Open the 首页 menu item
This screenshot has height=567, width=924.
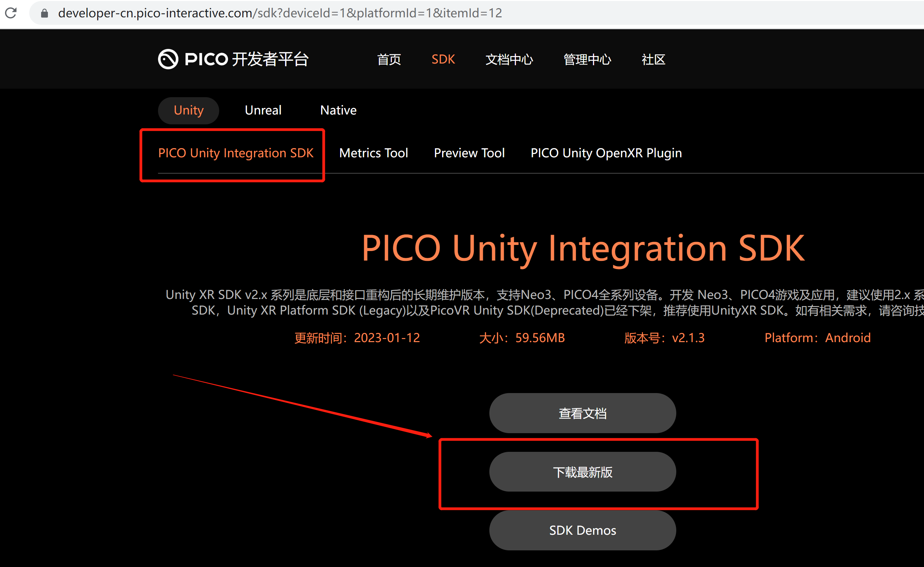[x=389, y=59]
